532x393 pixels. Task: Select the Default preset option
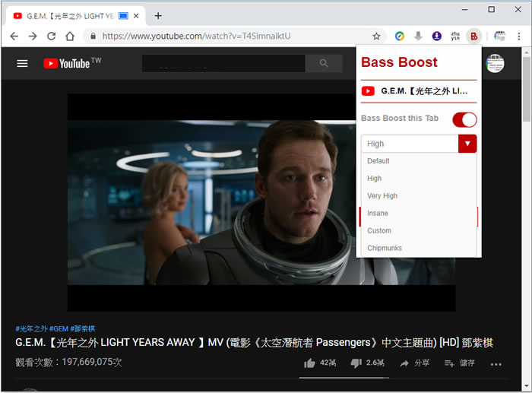pyautogui.click(x=419, y=161)
